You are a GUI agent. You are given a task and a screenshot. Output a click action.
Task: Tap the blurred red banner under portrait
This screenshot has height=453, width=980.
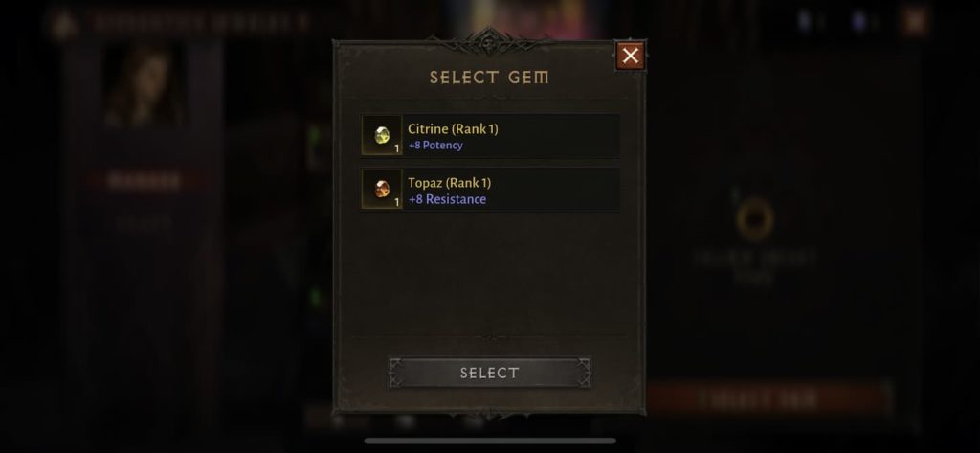tap(145, 181)
